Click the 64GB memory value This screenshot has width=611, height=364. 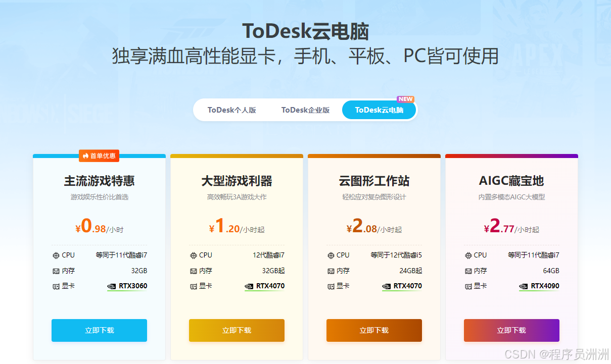point(551,271)
